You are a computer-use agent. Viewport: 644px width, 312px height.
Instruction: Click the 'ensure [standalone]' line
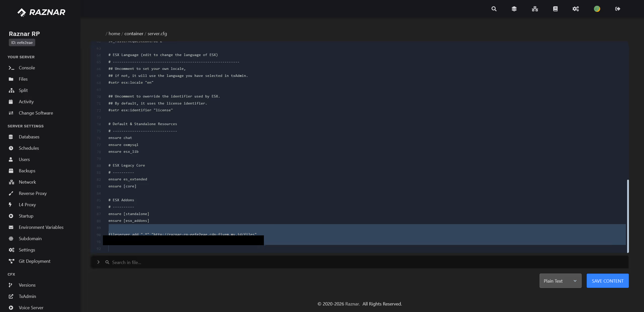[x=129, y=214]
